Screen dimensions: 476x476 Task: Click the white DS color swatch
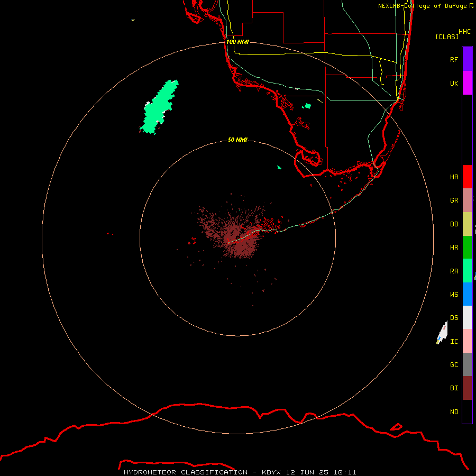467,317
